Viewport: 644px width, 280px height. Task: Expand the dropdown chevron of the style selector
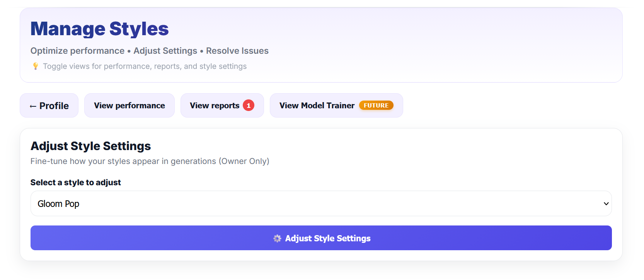click(x=606, y=204)
